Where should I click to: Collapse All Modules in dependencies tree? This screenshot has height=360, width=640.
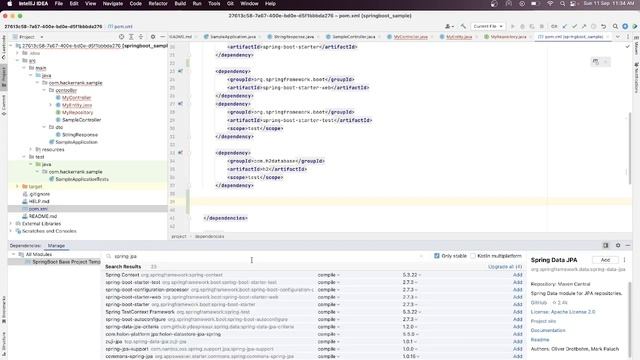coord(13,254)
